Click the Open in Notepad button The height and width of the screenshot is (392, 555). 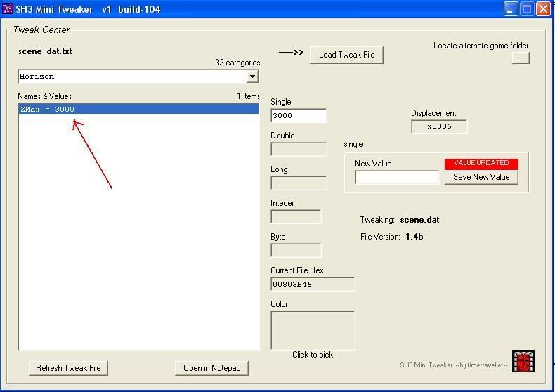pos(211,368)
